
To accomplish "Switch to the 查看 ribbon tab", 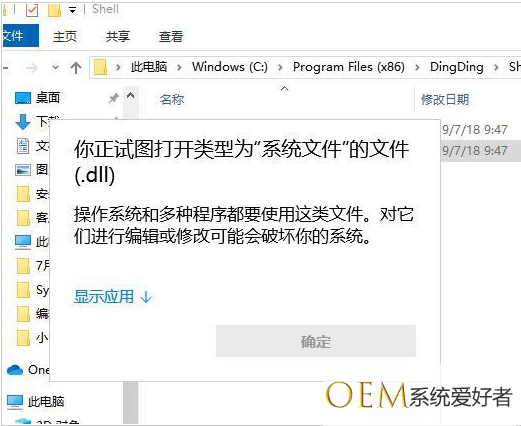I will 171,36.
